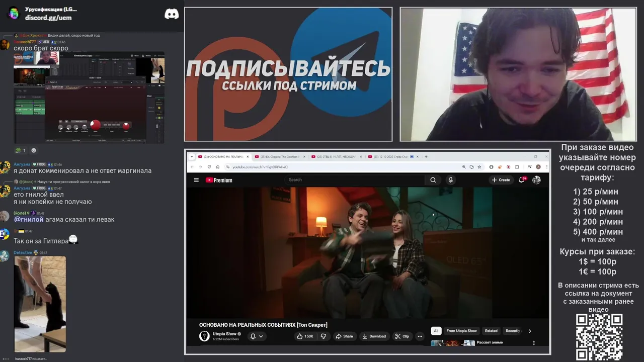Select the All filter chip
This screenshot has width=644, height=362.
coord(436,331)
